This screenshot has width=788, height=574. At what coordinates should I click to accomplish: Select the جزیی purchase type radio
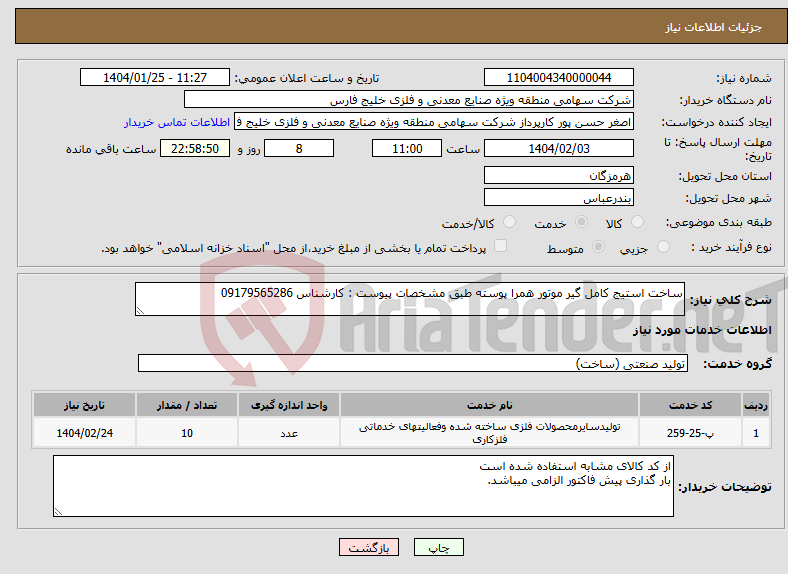[663, 246]
